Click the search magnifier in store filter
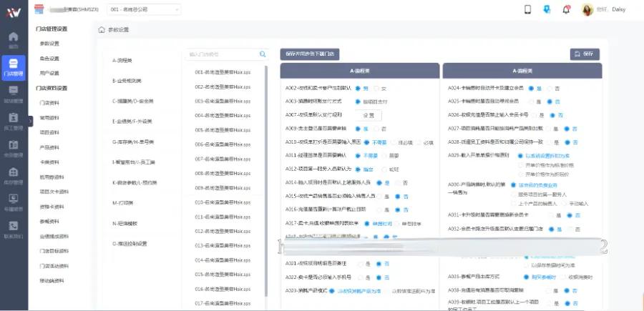The width and height of the screenshot is (644, 311). click(x=263, y=54)
